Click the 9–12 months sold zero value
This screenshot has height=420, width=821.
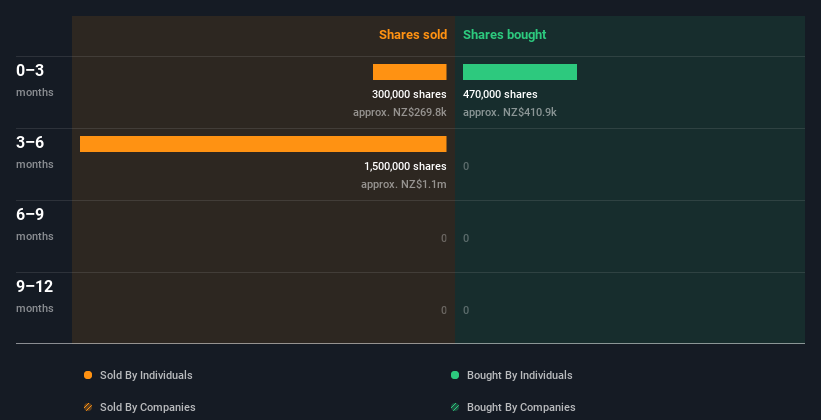(x=444, y=310)
